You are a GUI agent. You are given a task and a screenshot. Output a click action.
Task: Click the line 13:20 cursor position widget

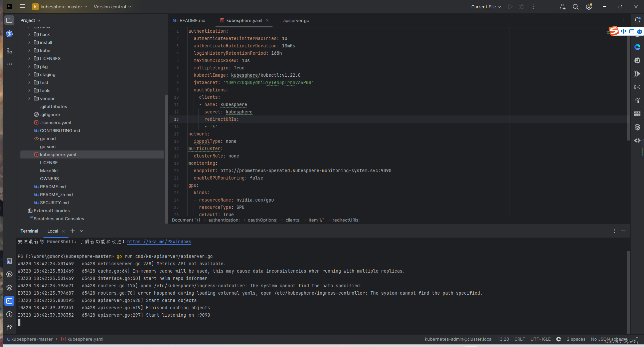[x=503, y=339]
